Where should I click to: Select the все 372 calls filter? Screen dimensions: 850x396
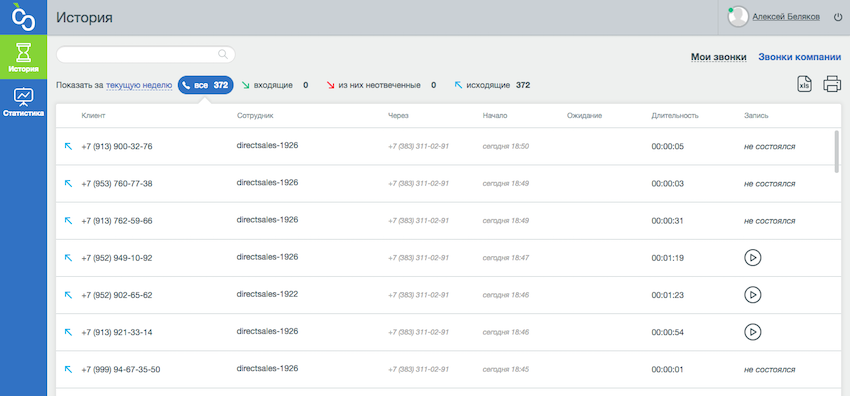205,85
